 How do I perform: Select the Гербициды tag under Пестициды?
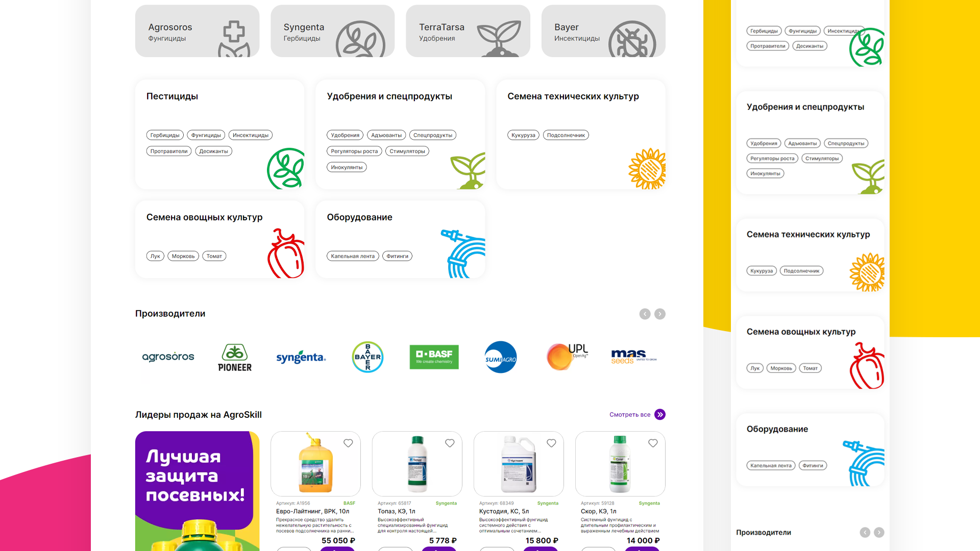click(x=165, y=135)
